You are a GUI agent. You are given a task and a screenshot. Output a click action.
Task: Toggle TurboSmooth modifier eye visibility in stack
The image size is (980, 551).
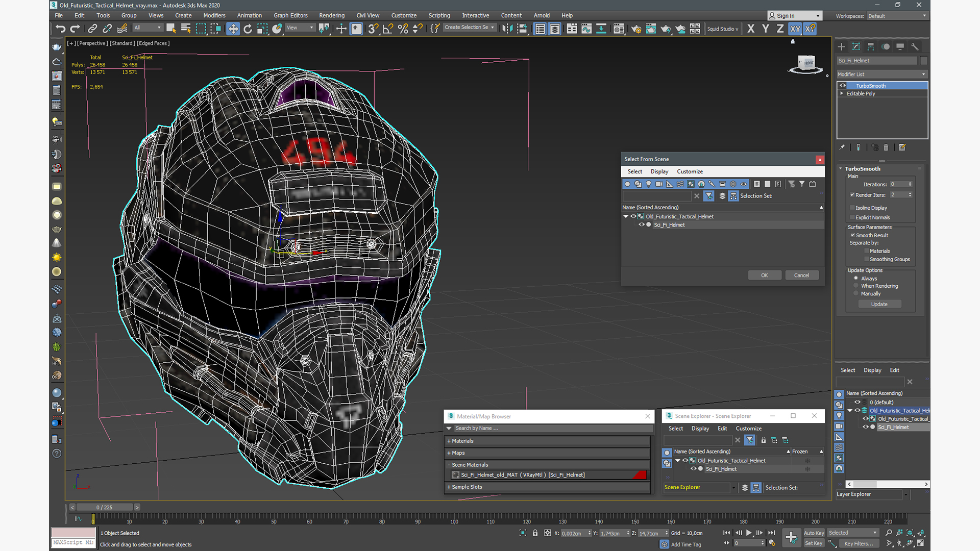coord(843,86)
